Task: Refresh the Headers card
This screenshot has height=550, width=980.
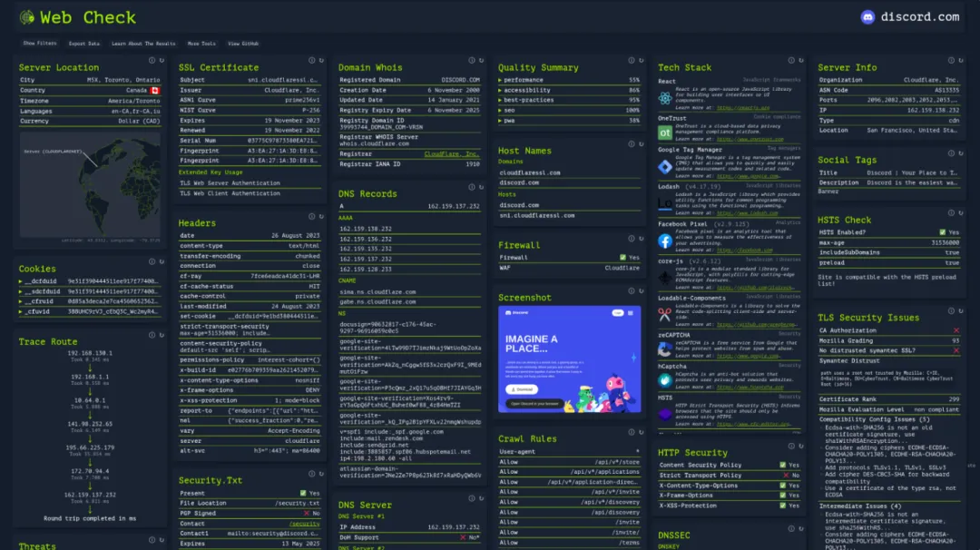Action: click(x=321, y=217)
